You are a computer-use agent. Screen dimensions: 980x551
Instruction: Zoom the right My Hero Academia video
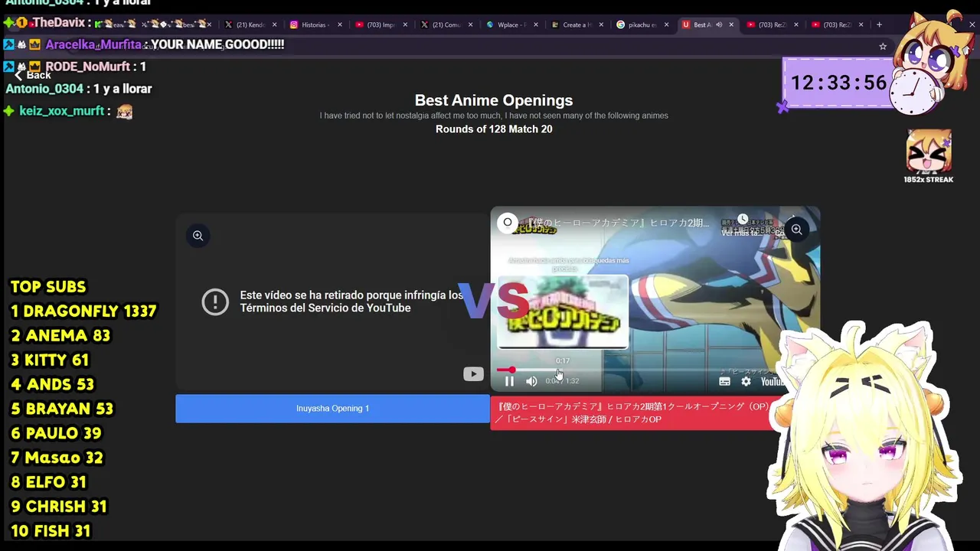796,230
